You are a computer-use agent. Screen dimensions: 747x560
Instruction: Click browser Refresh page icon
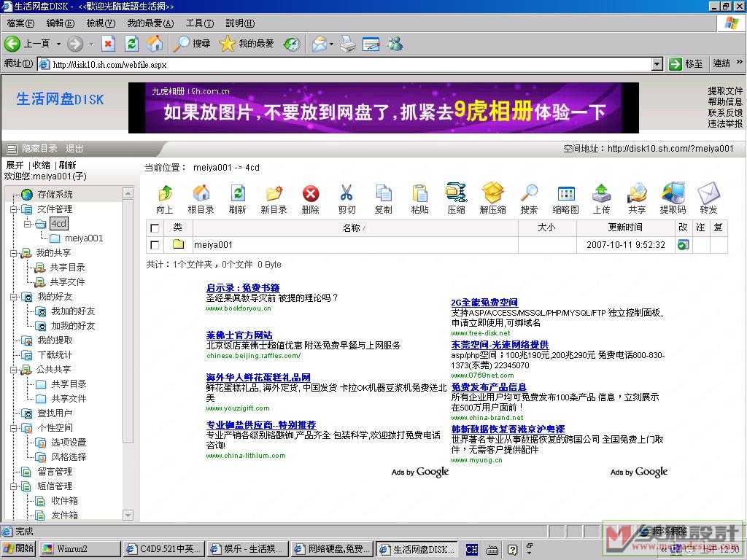click(x=131, y=44)
